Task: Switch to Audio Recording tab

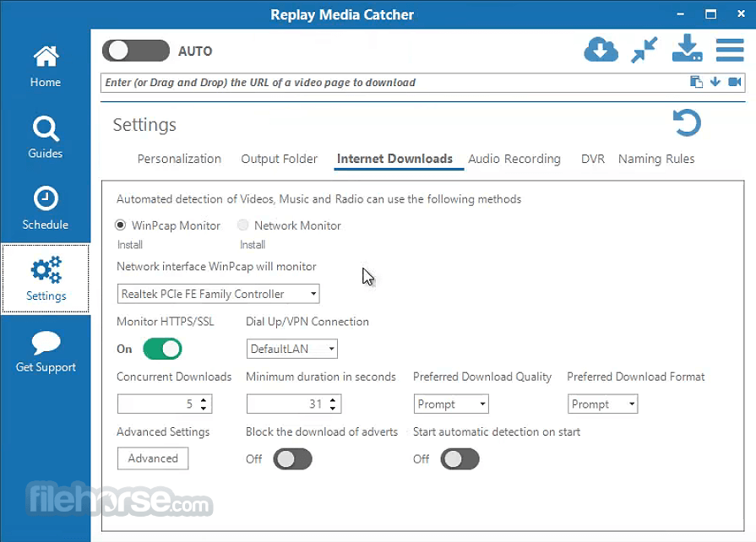Action: [x=514, y=159]
